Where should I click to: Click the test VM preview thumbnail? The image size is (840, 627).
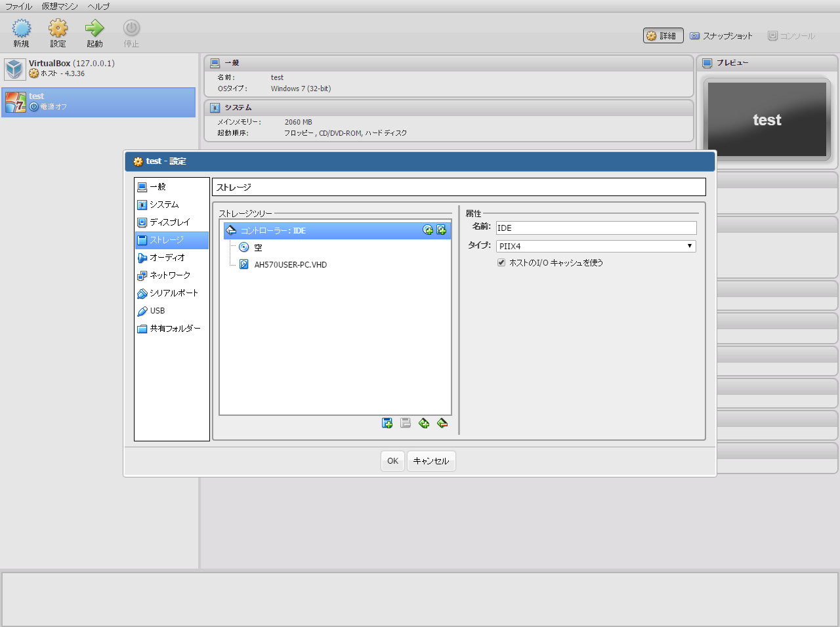766,119
